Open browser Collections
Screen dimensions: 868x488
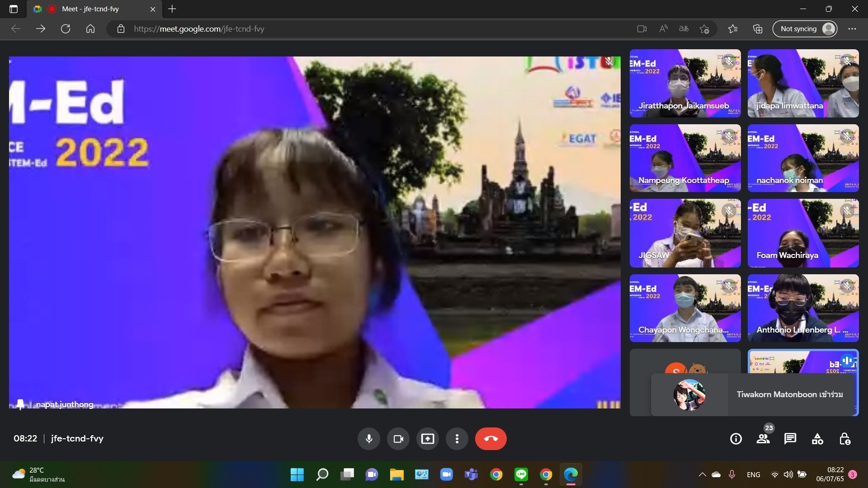pos(758,29)
